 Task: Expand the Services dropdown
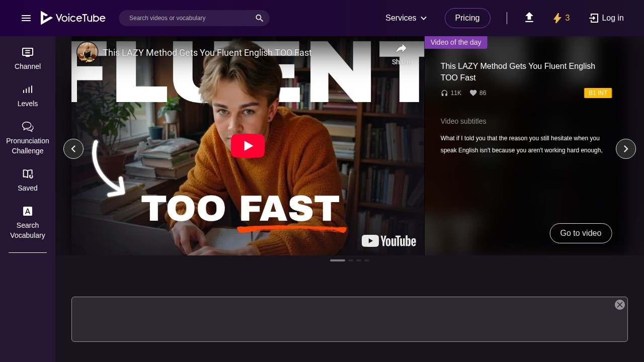[x=406, y=18]
